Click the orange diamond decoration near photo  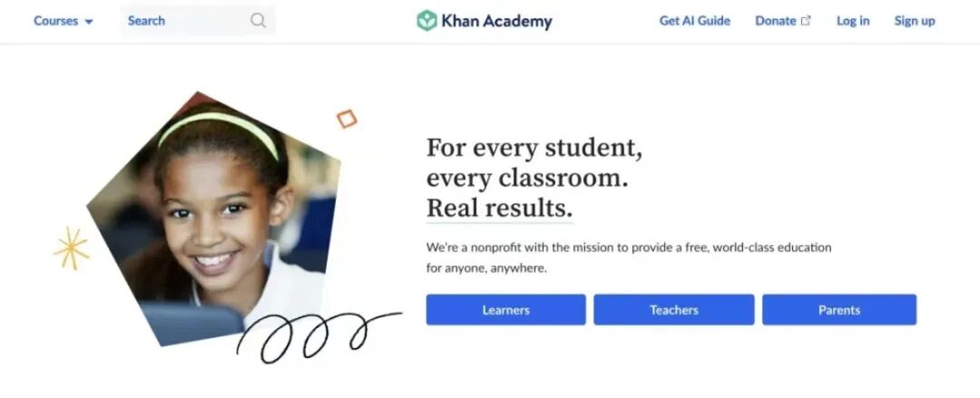click(347, 119)
